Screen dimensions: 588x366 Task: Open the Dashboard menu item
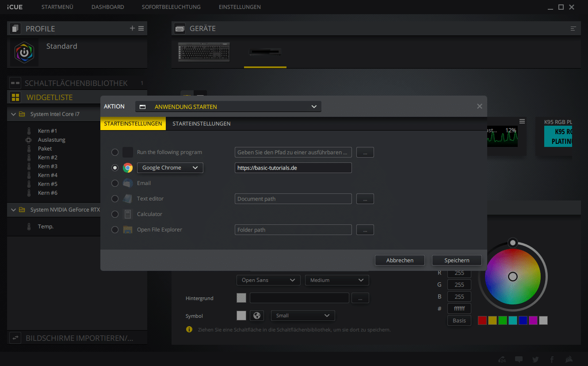[x=107, y=7]
